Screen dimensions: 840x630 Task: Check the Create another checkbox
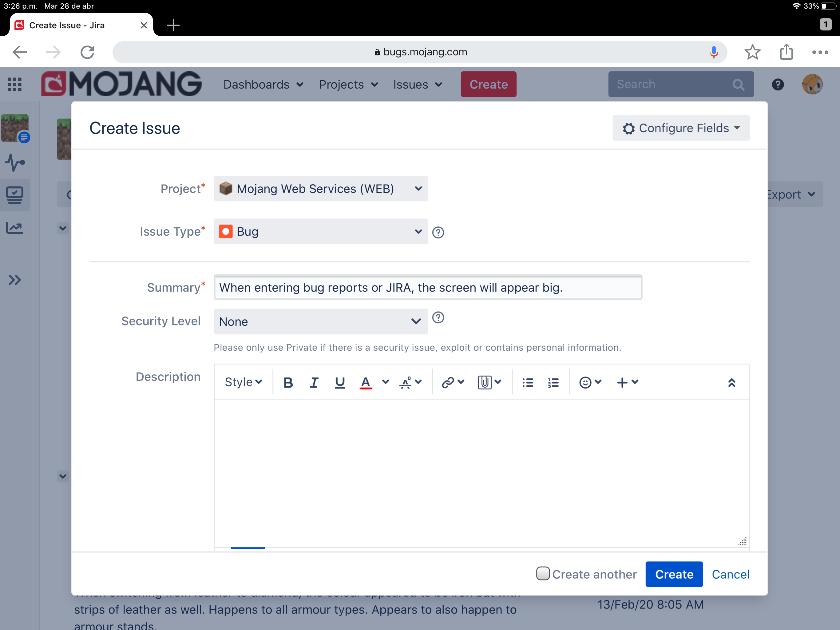tap(543, 573)
